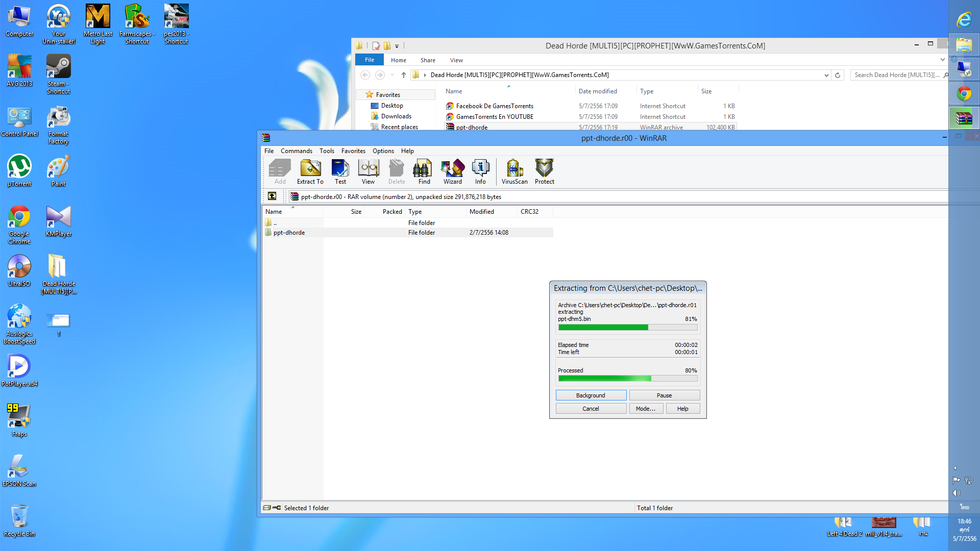Expand the Explorer address bar dropdown
Screen dimensions: 980x551
[826, 75]
